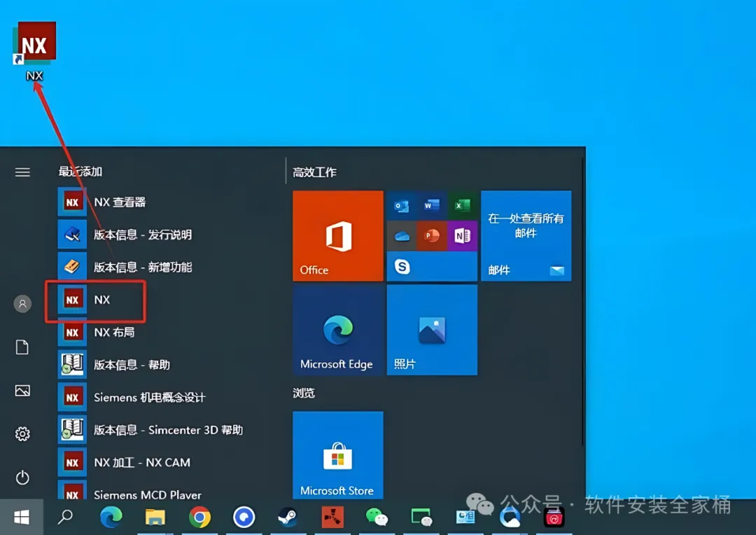Open the NX desktop shortcut
756x535 pixels.
pyautogui.click(x=34, y=50)
